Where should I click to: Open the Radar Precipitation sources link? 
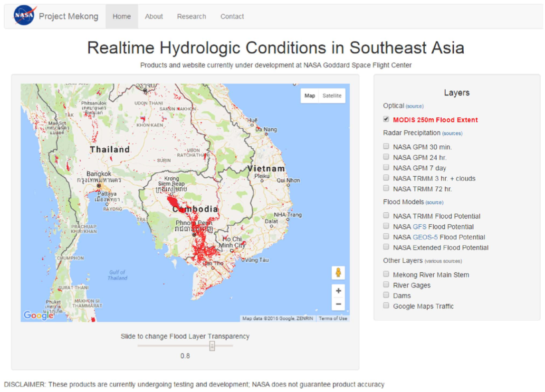click(452, 133)
